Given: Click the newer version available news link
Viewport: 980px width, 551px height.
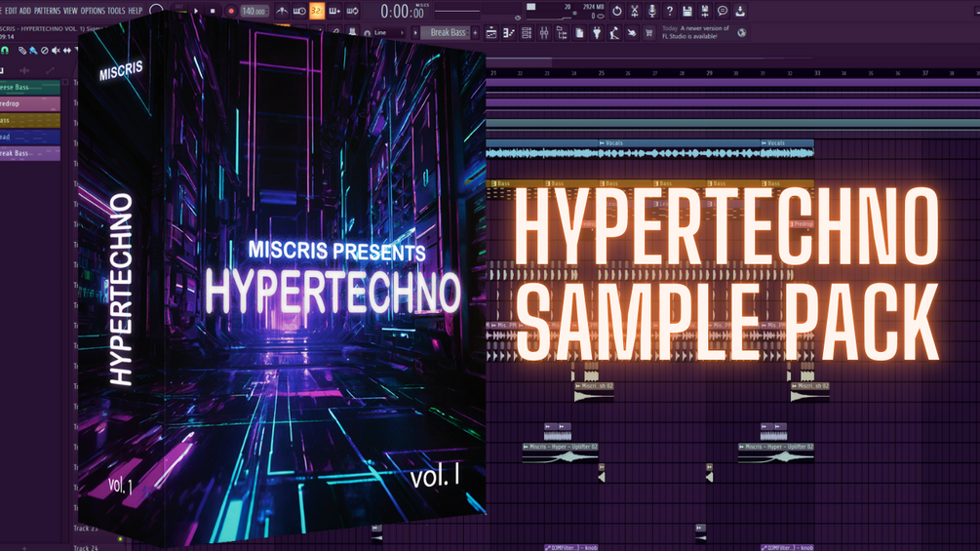Looking at the screenshot, I should pyautogui.click(x=695, y=32).
